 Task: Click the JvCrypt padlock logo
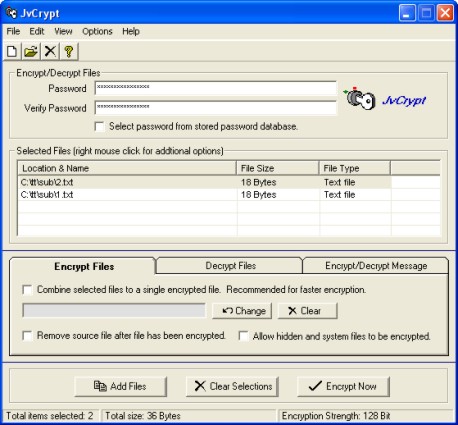click(x=359, y=99)
